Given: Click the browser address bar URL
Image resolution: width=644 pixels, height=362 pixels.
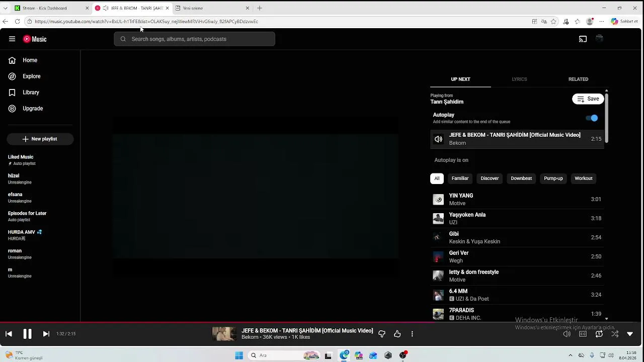Looking at the screenshot, I should 146,22.
